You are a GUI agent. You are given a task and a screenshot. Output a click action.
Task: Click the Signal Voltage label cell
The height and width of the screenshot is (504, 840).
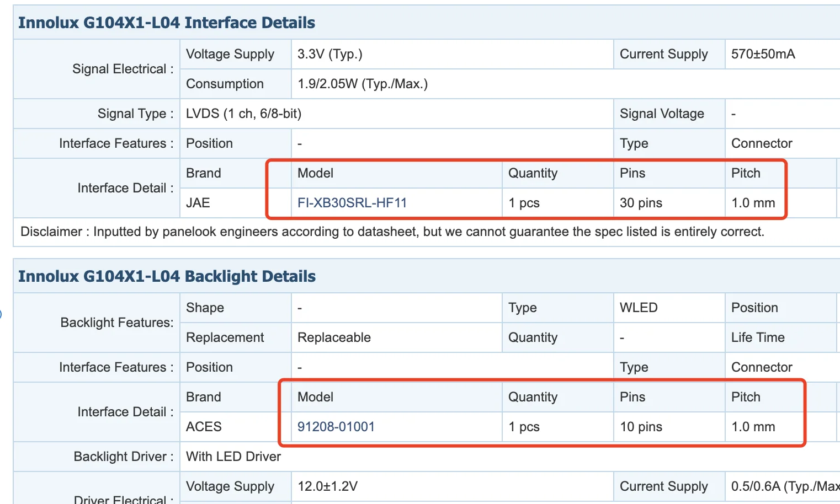[x=662, y=114]
